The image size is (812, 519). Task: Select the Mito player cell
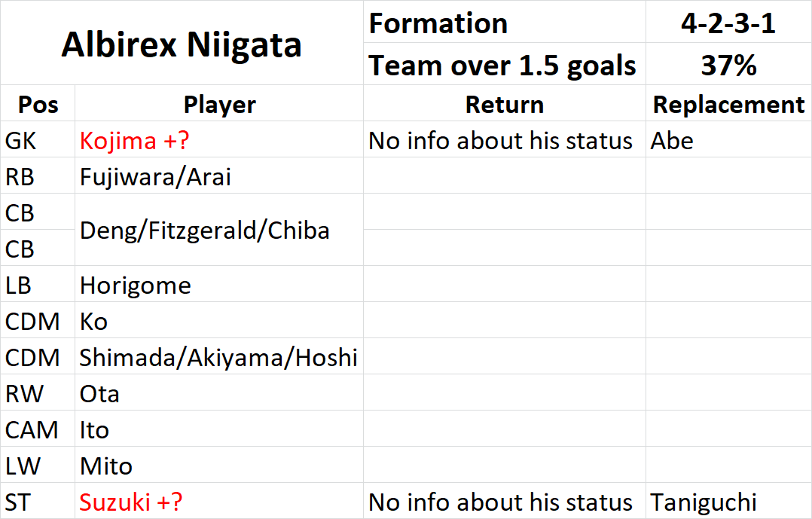point(220,466)
